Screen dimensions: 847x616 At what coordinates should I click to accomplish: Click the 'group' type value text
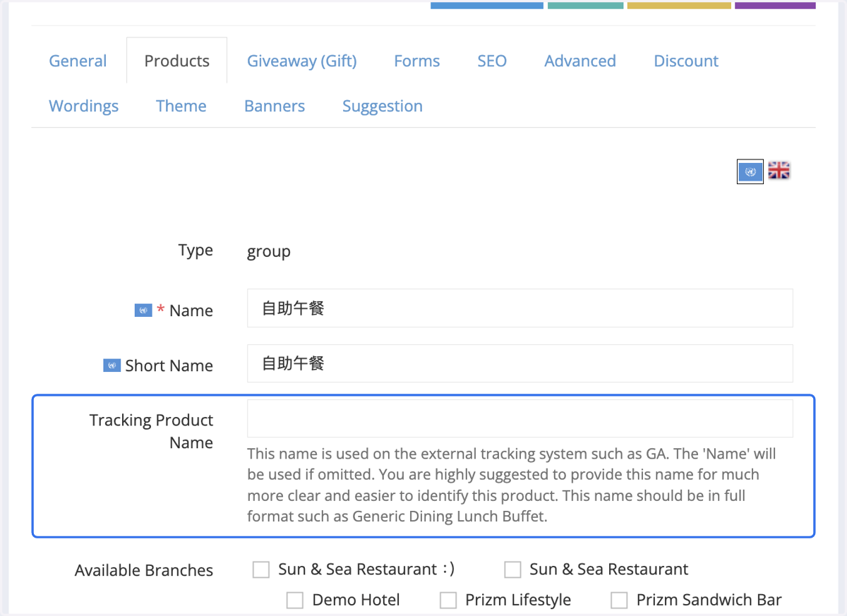(x=269, y=251)
